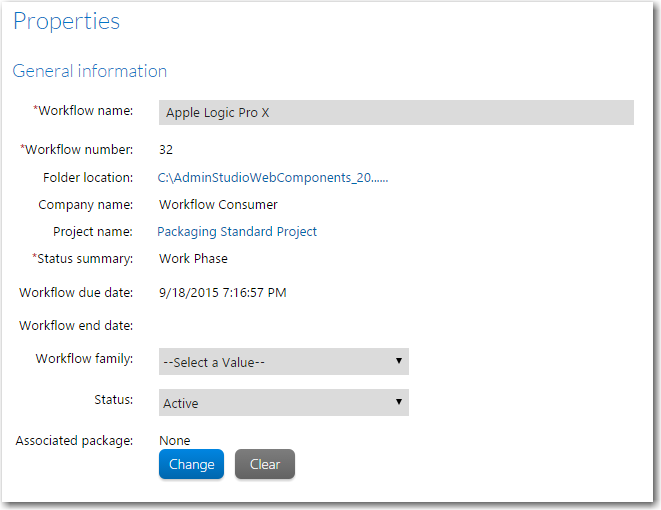
Task: Open the Packaging Standard Project link
Action: pos(237,232)
